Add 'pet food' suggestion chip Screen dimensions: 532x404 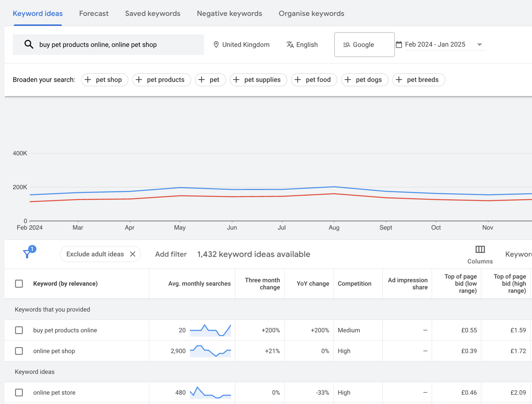coord(314,80)
